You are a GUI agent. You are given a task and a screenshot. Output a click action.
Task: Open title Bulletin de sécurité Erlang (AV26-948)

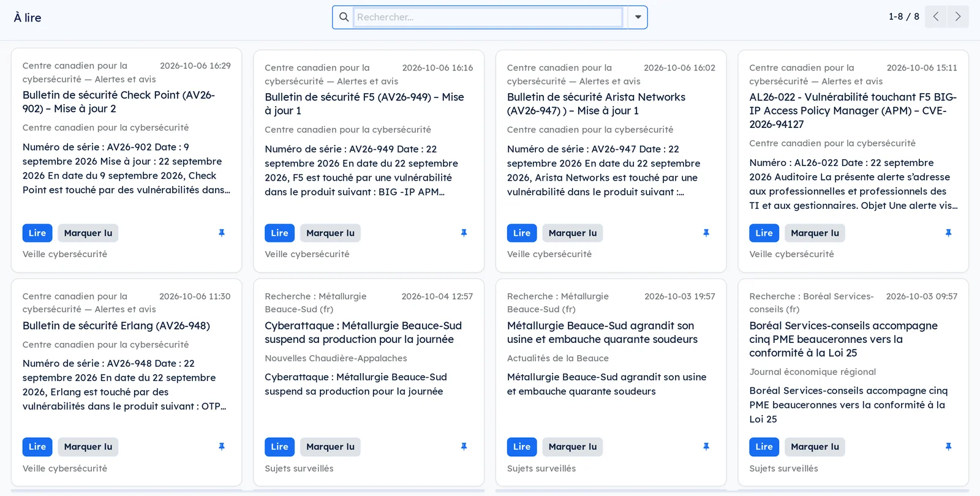click(116, 326)
